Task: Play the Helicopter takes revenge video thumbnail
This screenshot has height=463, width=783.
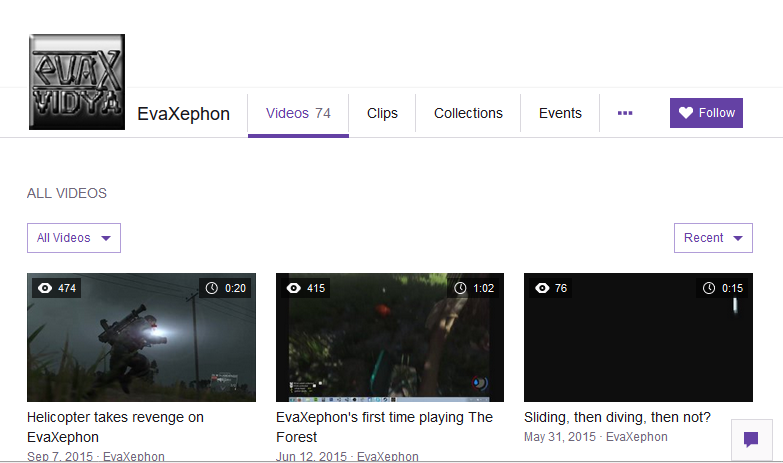Action: (141, 337)
